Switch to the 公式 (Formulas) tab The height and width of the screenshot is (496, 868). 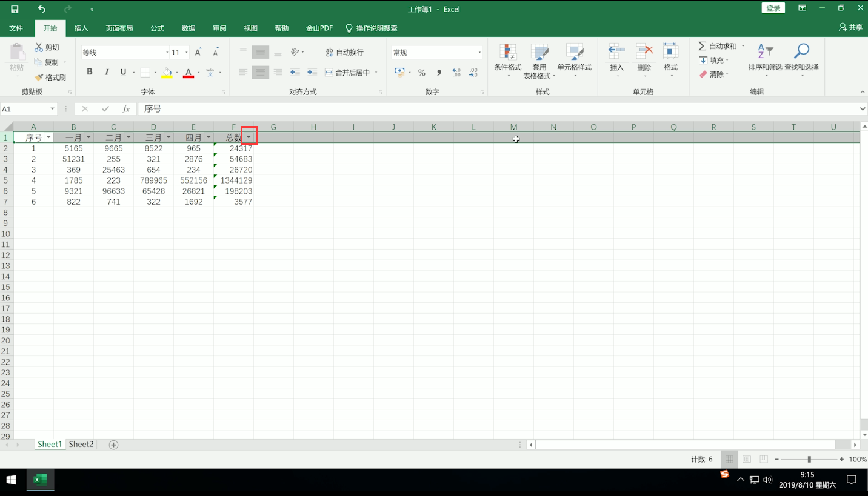tap(158, 28)
